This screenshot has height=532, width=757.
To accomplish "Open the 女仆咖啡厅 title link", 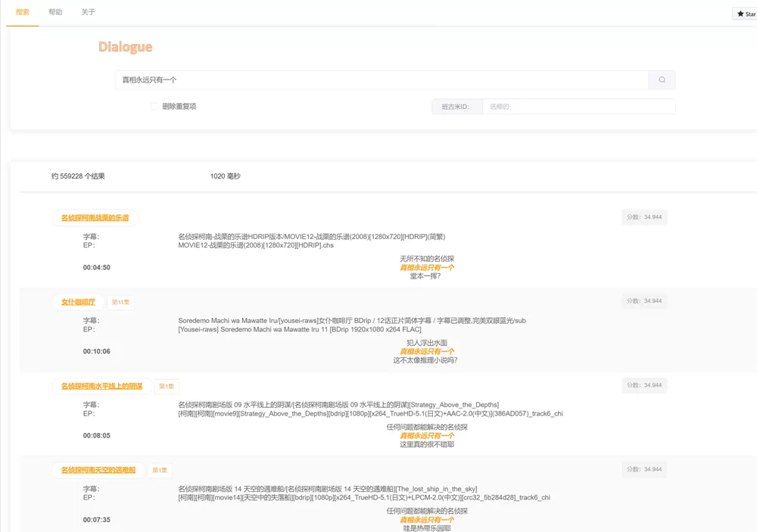I will pos(78,302).
